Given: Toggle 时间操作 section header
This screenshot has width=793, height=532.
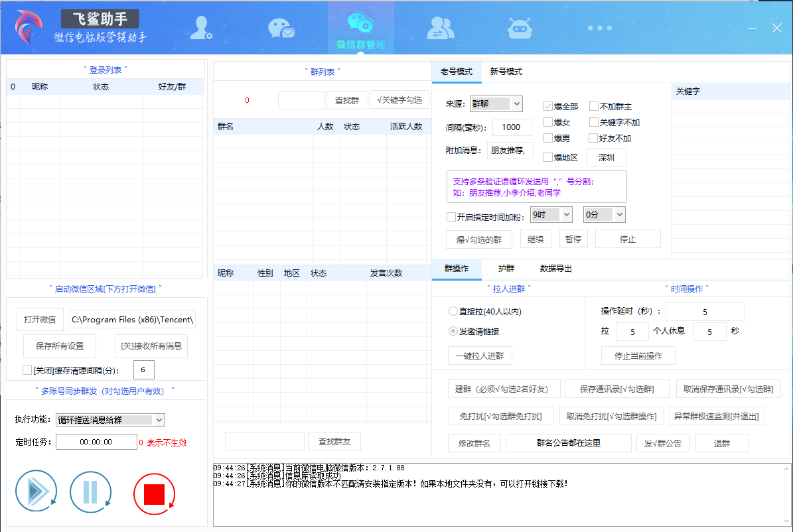Looking at the screenshot, I should 687,289.
